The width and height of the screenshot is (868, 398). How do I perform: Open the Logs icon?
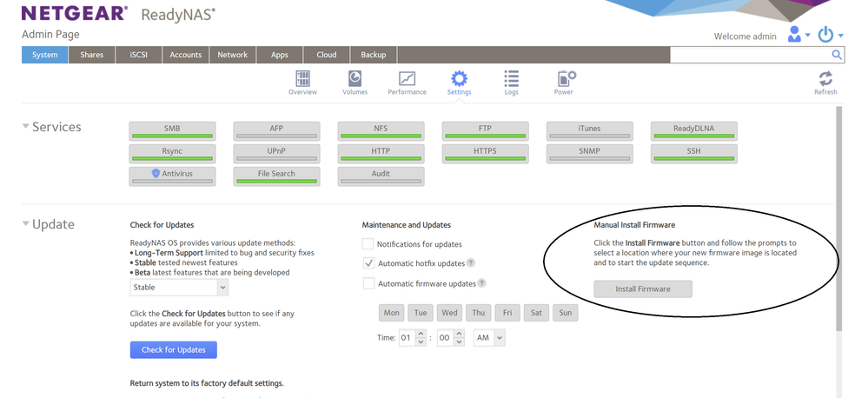pyautogui.click(x=511, y=78)
